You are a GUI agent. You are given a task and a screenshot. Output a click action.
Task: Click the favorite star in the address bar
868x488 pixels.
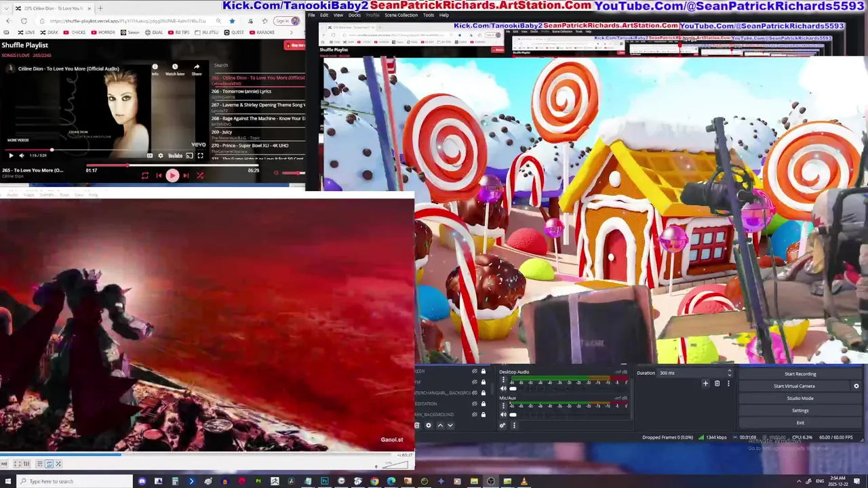point(232,21)
